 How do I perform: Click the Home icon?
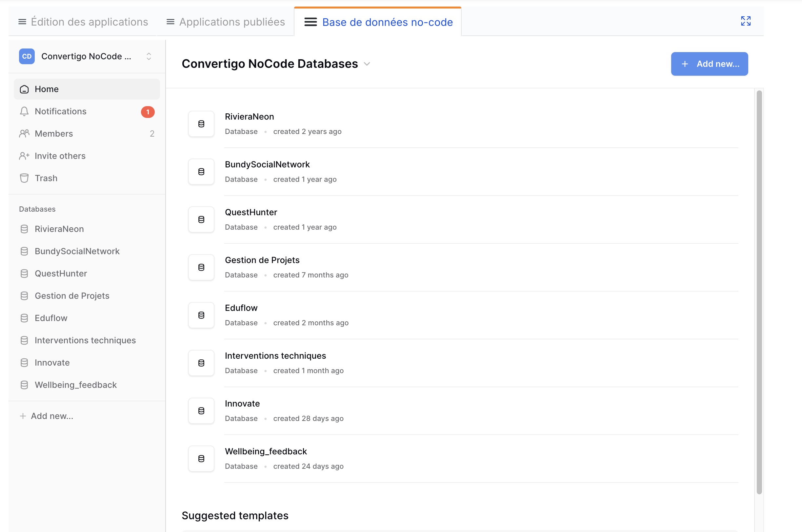[x=24, y=89]
